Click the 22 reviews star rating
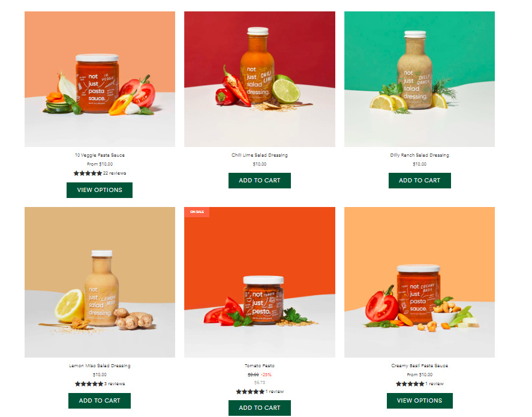The width and height of the screenshot is (532, 417). [x=100, y=173]
